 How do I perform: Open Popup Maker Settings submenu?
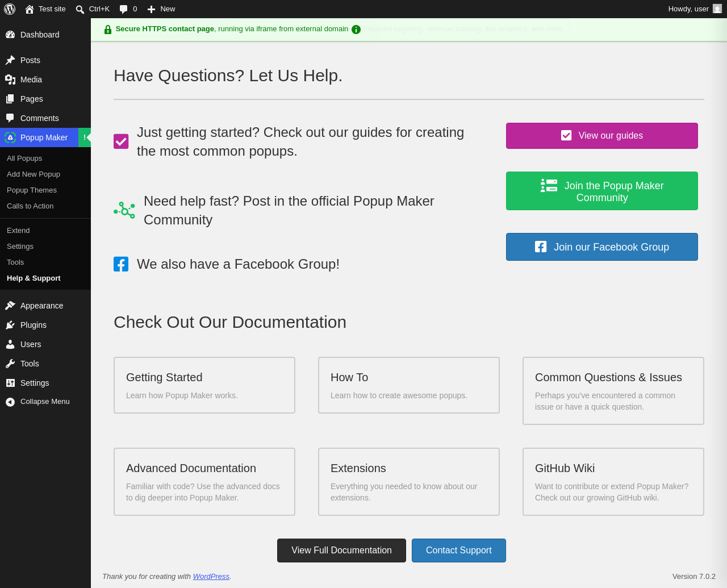click(x=45, y=247)
